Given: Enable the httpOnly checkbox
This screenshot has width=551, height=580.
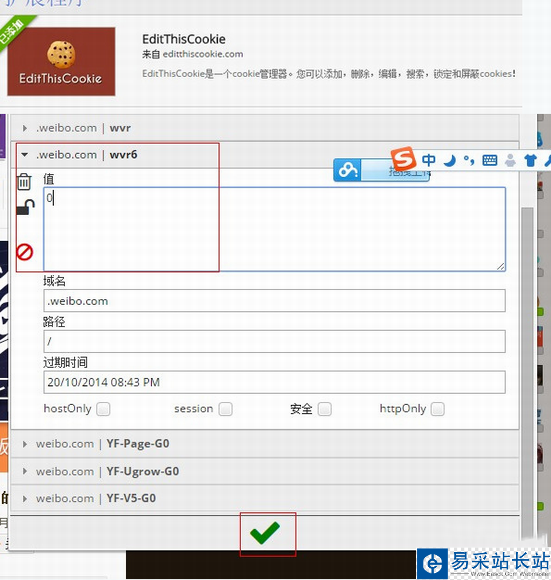Looking at the screenshot, I should [437, 409].
